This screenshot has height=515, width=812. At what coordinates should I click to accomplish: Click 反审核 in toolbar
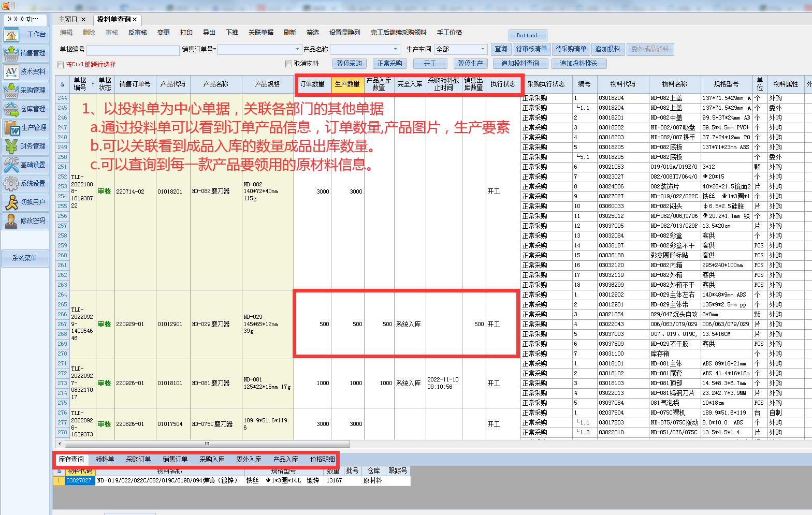tap(138, 33)
